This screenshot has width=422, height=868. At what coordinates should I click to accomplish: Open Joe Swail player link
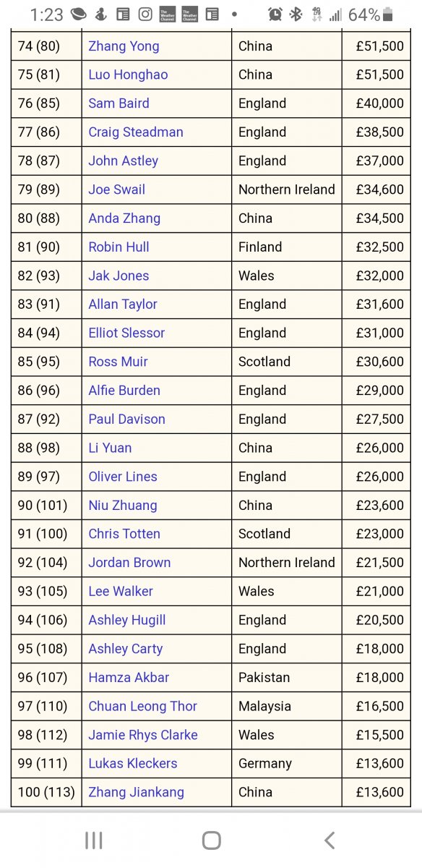(116, 190)
